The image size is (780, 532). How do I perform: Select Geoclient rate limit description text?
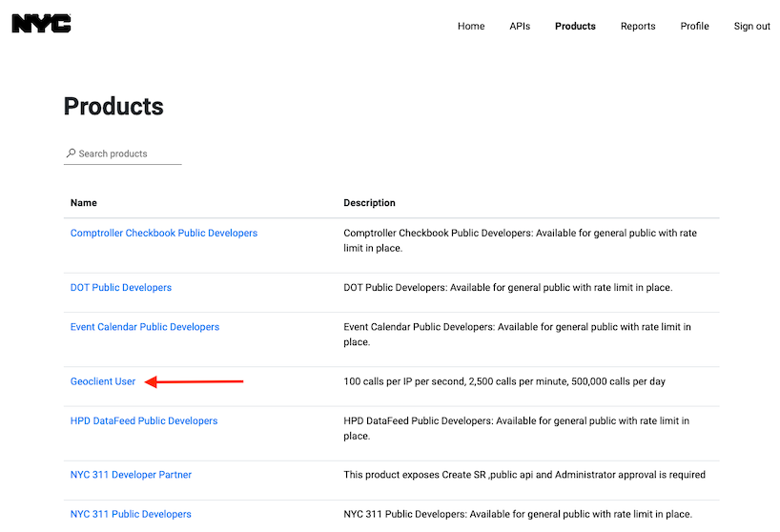click(x=504, y=381)
